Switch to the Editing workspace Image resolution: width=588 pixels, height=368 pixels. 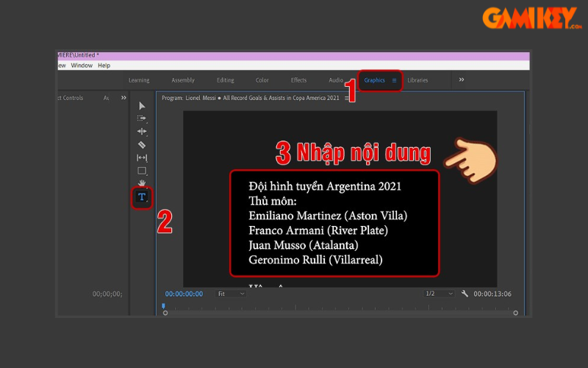pos(226,80)
